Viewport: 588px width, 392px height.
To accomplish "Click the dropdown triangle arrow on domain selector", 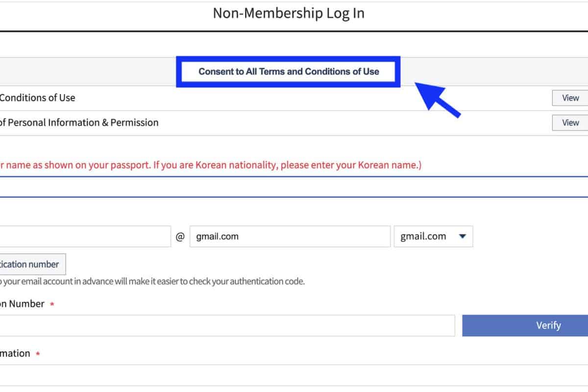I will (462, 237).
